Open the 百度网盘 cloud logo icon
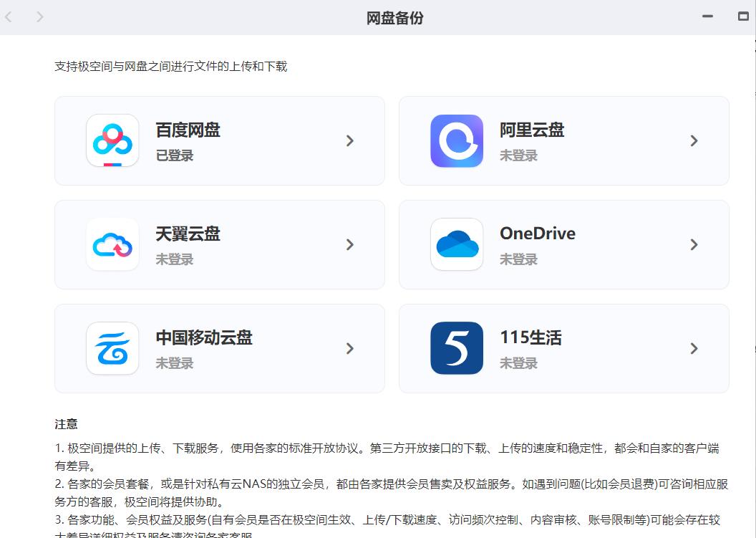756x538 pixels. coord(112,140)
